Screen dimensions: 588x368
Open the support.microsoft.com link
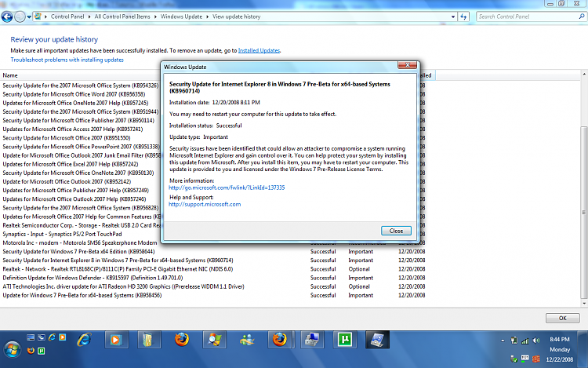205,205
